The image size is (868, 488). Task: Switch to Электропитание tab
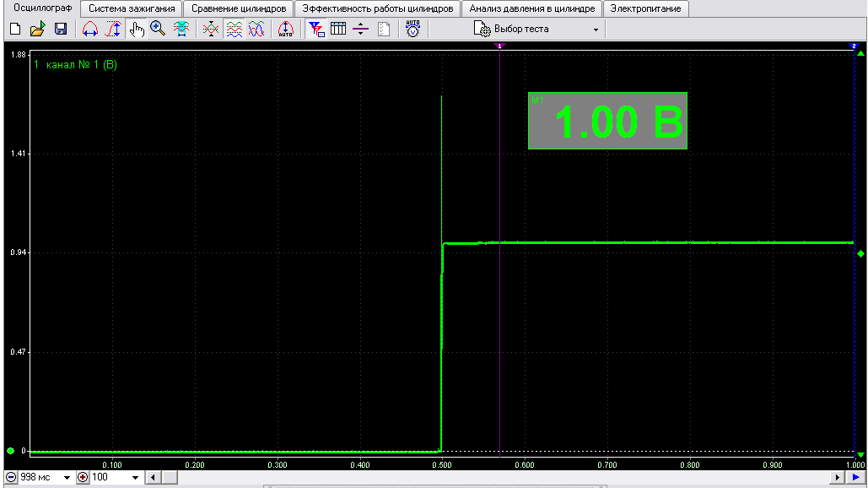tap(645, 8)
